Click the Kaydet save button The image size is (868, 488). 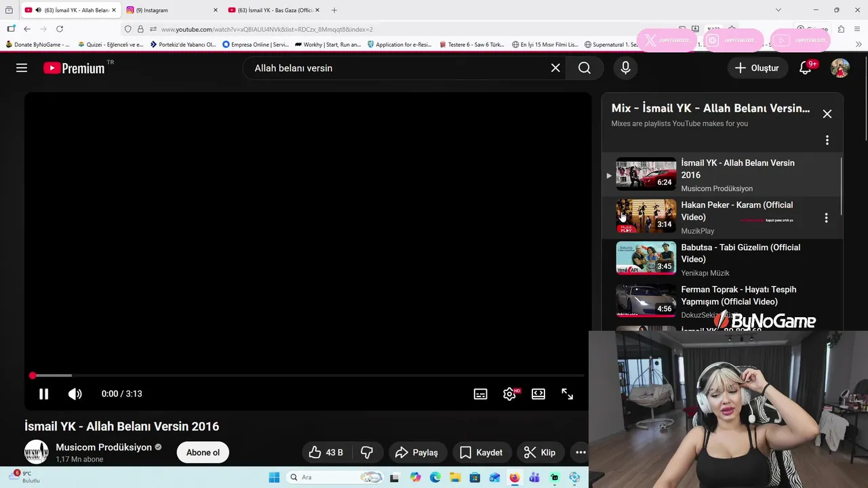pyautogui.click(x=481, y=452)
